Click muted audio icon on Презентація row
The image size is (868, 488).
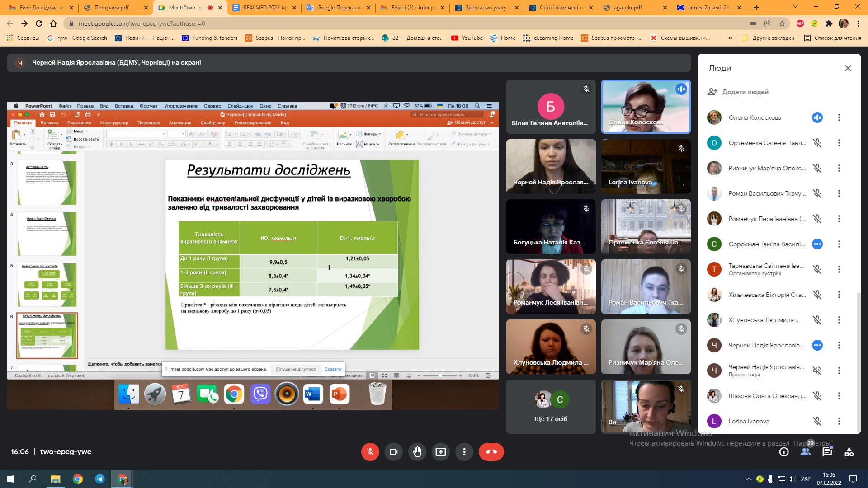click(x=817, y=371)
